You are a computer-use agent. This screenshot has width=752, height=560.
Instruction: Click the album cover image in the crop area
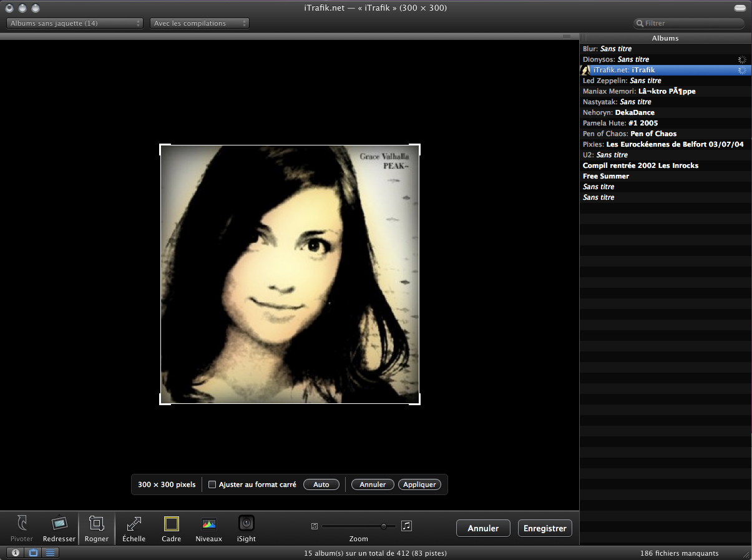290,275
